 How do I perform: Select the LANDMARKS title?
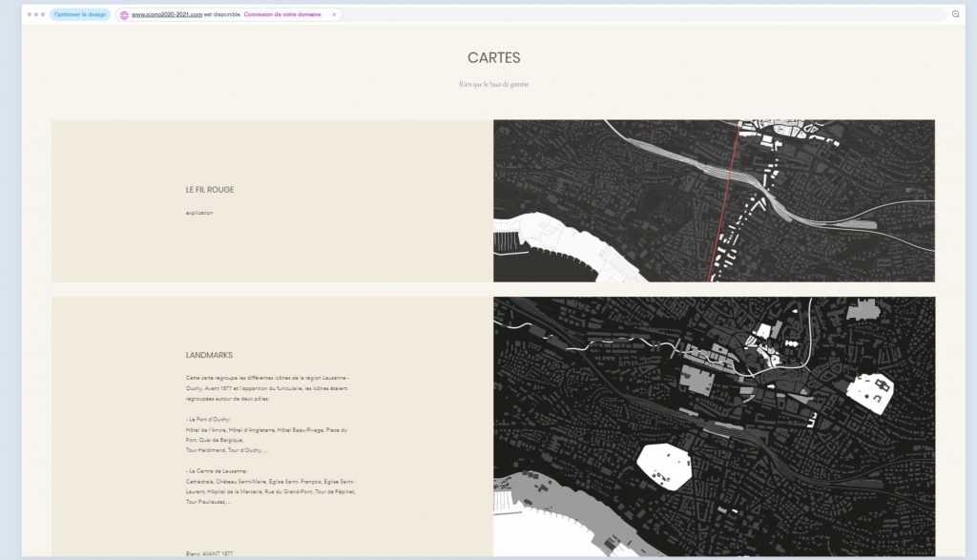tap(209, 355)
